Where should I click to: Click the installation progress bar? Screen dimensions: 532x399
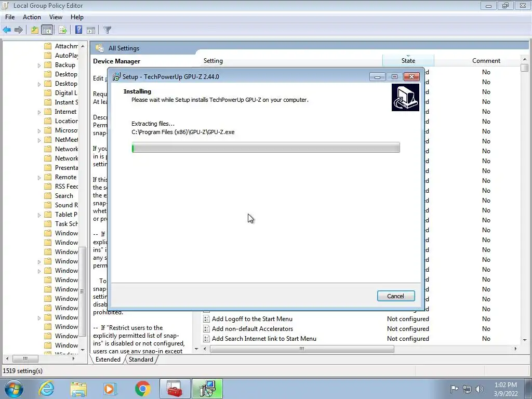point(265,147)
